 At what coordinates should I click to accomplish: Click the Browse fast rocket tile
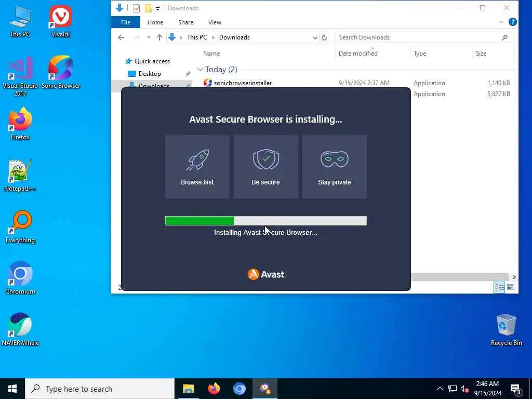point(197,167)
